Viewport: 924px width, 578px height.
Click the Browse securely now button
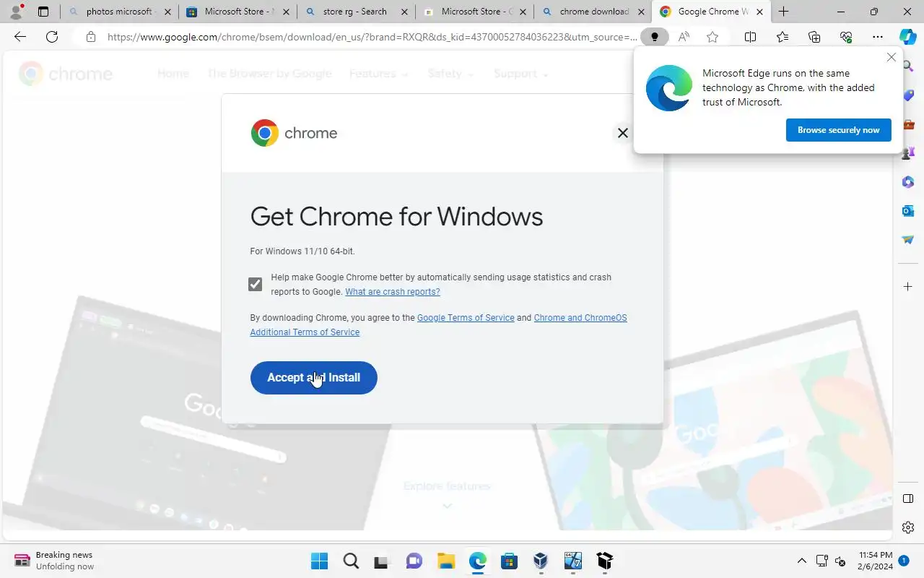tap(838, 130)
